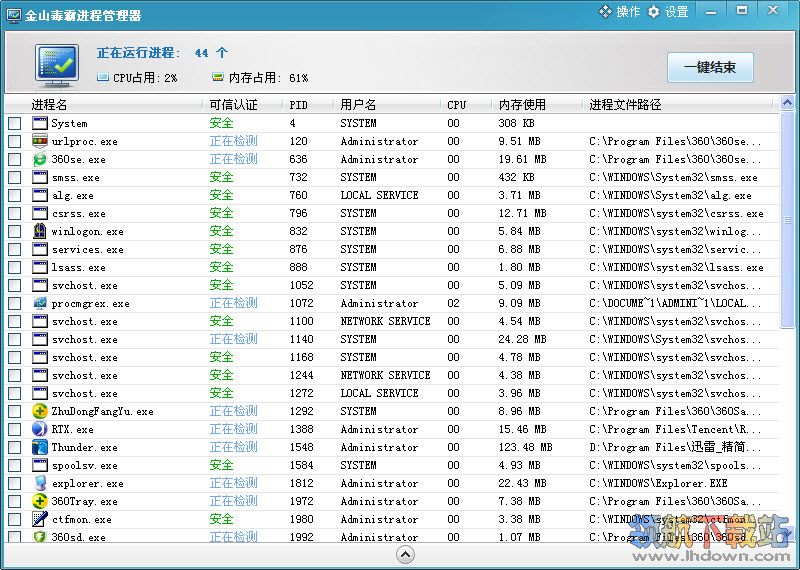This screenshot has width=800, height=570.
Task: Click the vertical scrollbar thumb
Action: pyautogui.click(x=787, y=220)
